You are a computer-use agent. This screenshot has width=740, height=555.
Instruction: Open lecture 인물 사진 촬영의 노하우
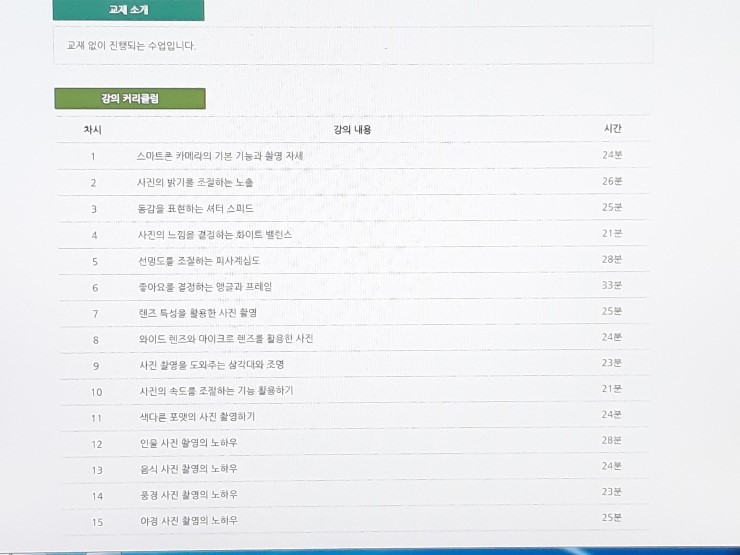[x=188, y=443]
